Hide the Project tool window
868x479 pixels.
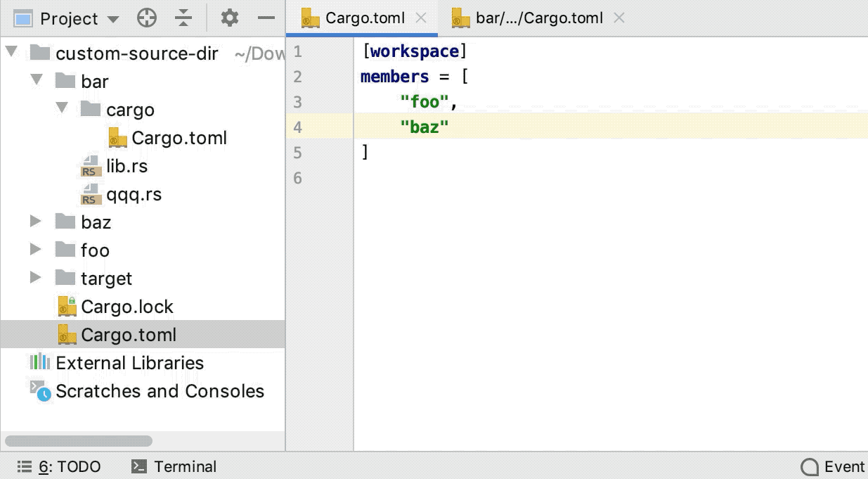click(267, 18)
